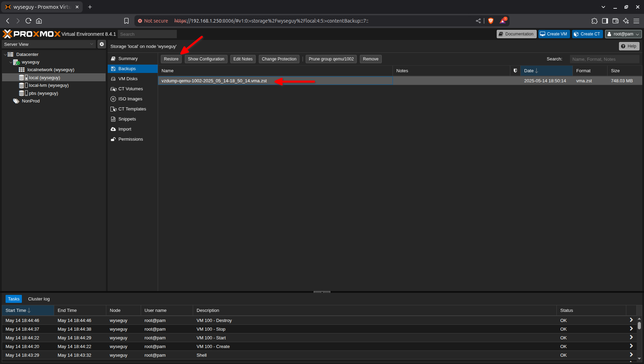Open Brave Rewards icon
Image resolution: width=644 pixels, height=364 pixels.
(503, 21)
